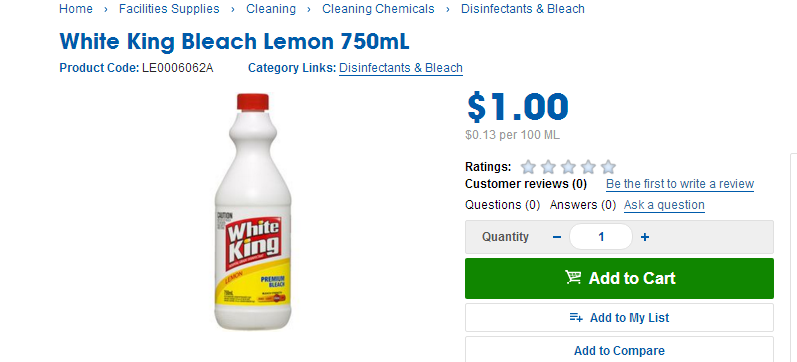797x362 pixels.
Task: Navigate to Cleaning Chemicals breadcrumb
Action: 378,9
